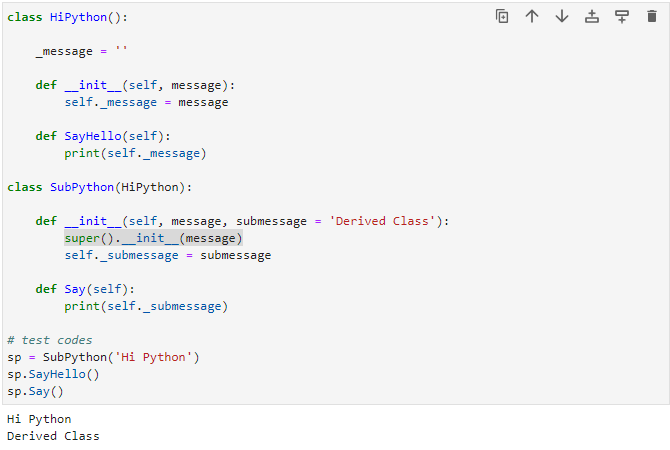Click the 'def Say(self):' line
Viewport: 670px width, 450px height.
click(85, 289)
